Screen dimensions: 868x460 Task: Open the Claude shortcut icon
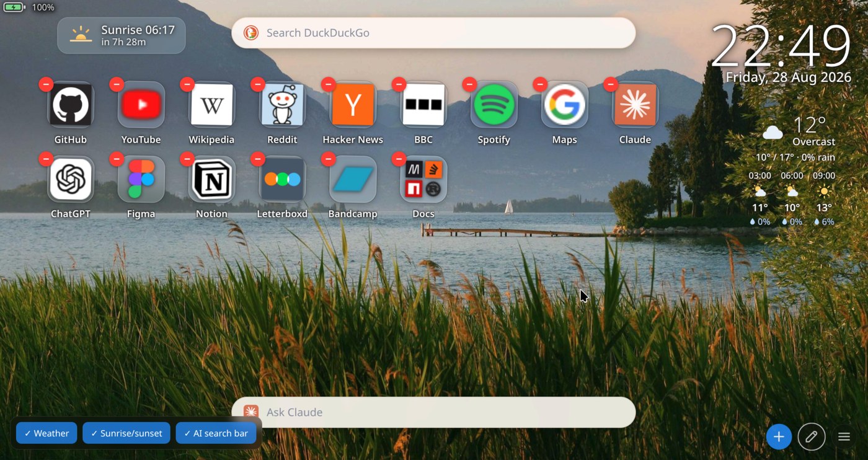pos(635,105)
